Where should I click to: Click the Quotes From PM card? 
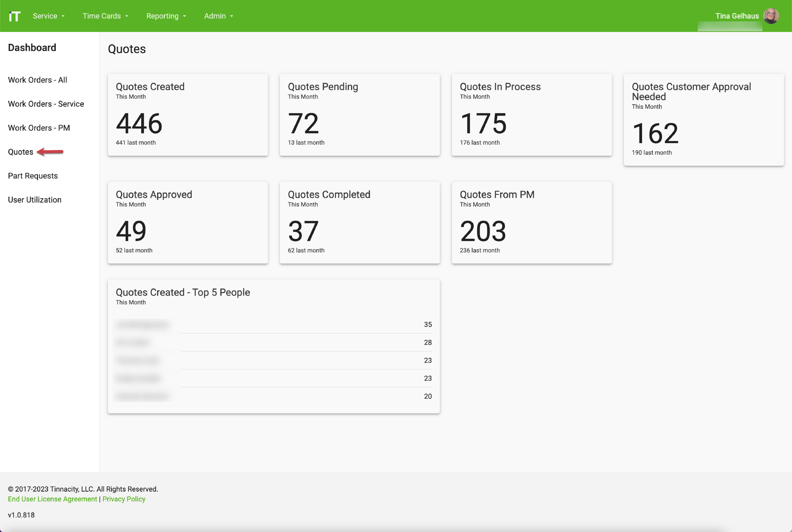pos(531,223)
